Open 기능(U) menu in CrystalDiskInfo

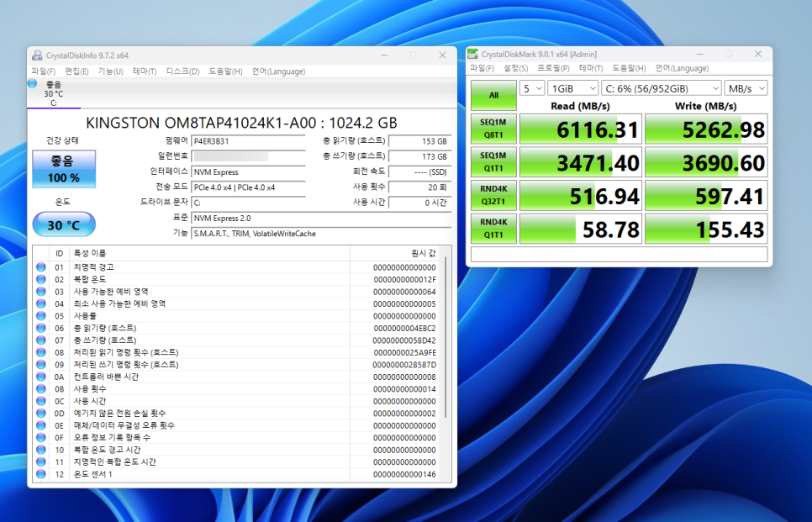(x=110, y=71)
